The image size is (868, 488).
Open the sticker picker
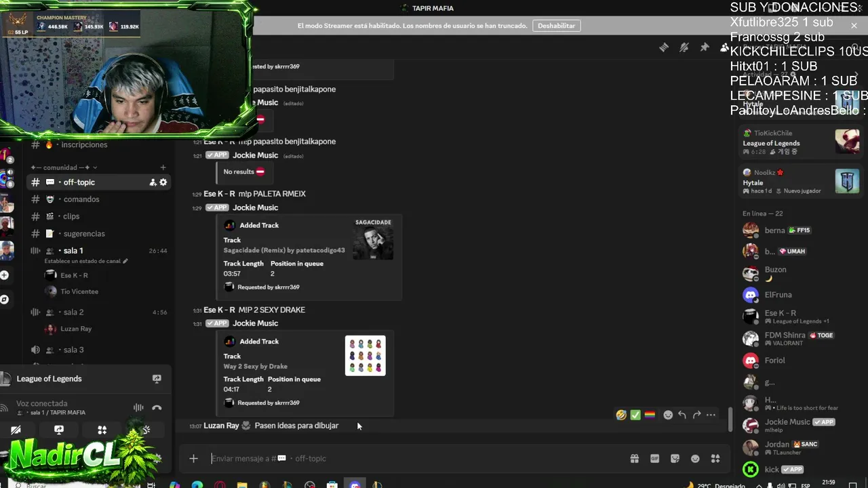675,459
